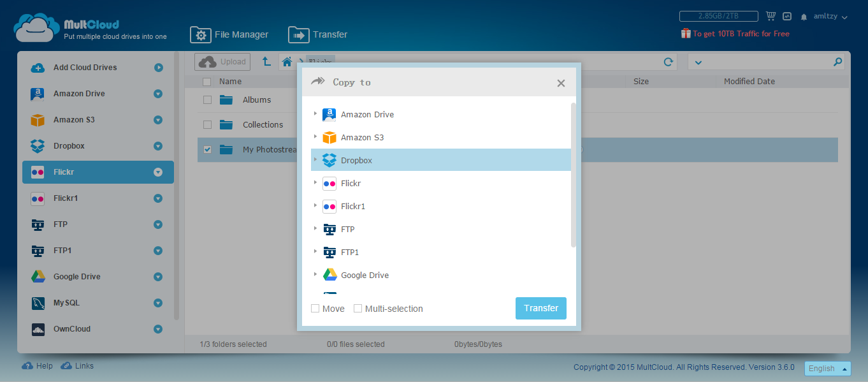Open the FTP drive icon in the sidebar
Screen dimensions: 868x382
(x=38, y=224)
